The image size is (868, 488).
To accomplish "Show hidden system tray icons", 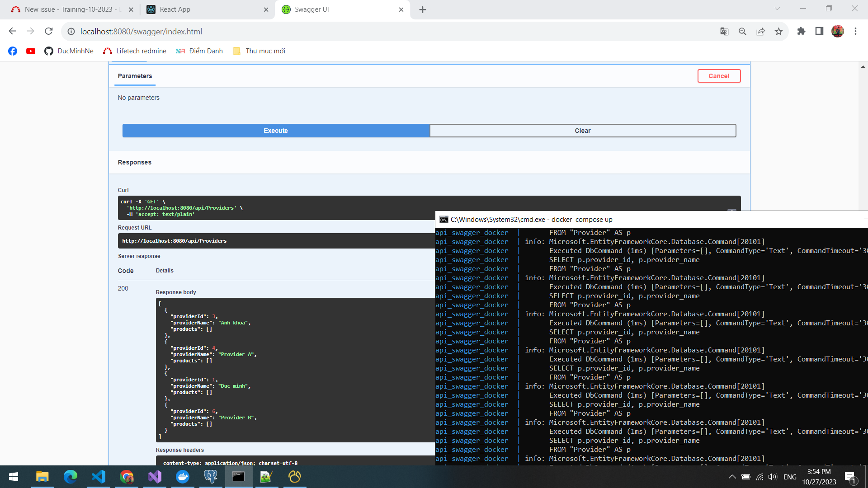I will 732,477.
